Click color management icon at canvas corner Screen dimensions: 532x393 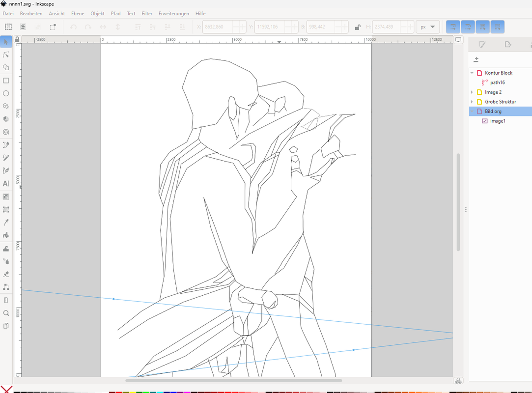pyautogui.click(x=458, y=381)
